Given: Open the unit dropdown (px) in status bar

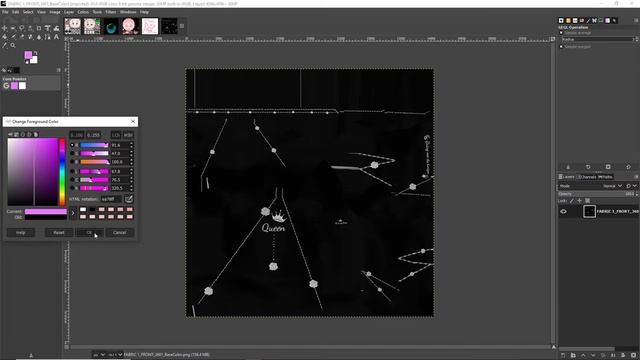Looking at the screenshot, I should (x=99, y=355).
